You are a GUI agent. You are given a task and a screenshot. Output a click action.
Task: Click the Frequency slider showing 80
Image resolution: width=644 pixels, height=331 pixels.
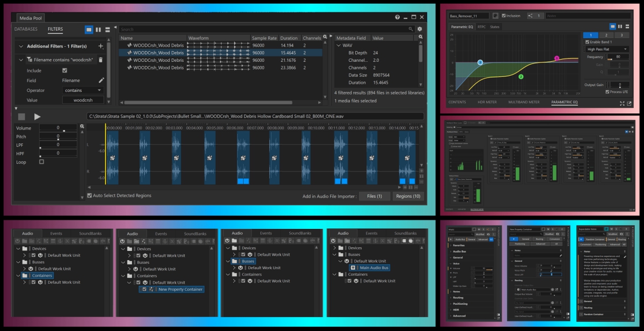[x=618, y=56]
